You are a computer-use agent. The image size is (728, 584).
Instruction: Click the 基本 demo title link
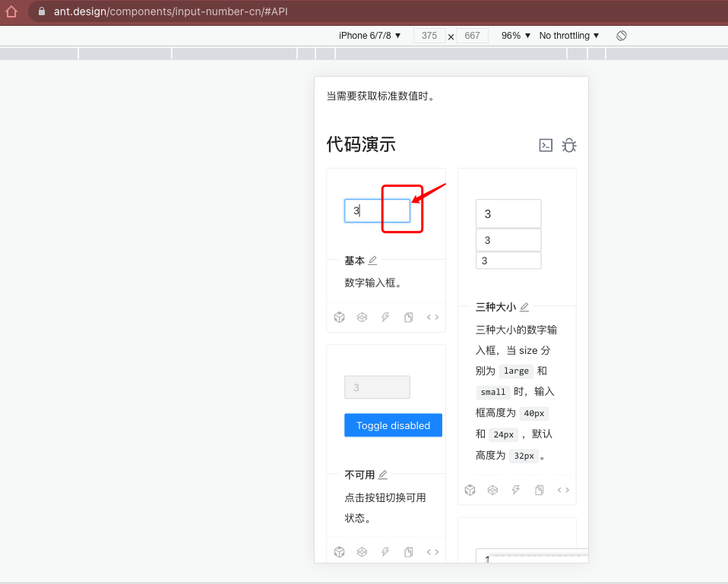[354, 260]
